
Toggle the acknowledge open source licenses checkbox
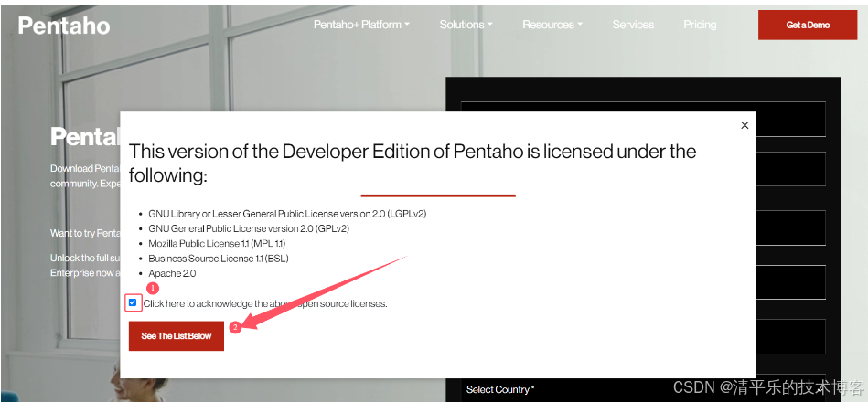[x=133, y=302]
